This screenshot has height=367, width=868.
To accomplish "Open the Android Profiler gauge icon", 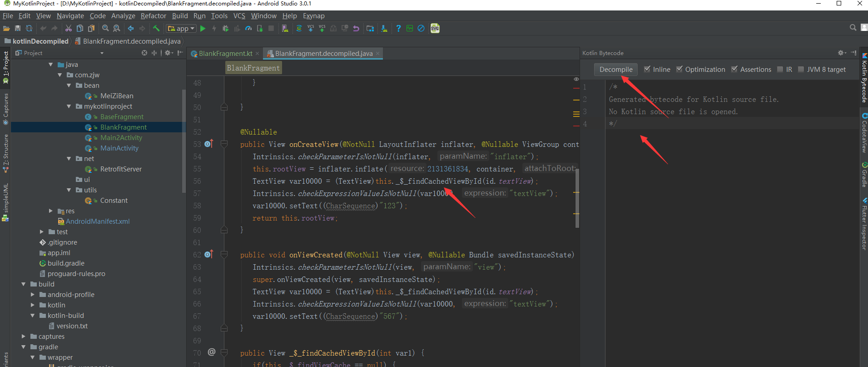I will click(x=248, y=29).
